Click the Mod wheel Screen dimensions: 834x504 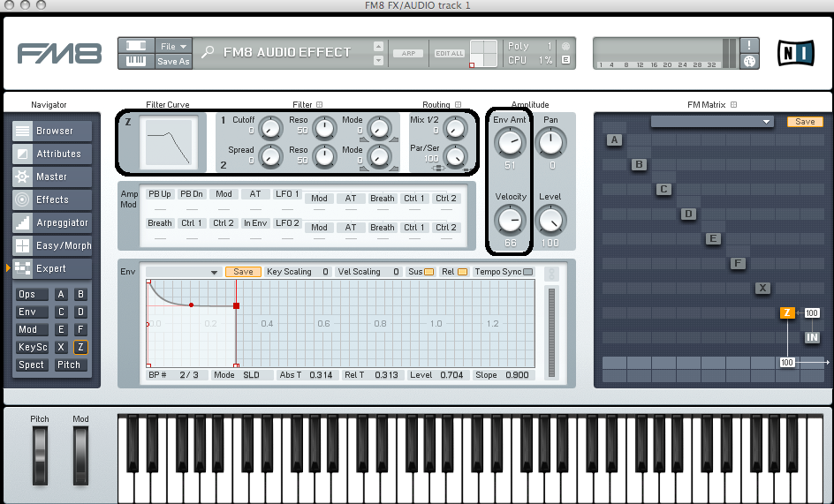[x=80, y=455]
